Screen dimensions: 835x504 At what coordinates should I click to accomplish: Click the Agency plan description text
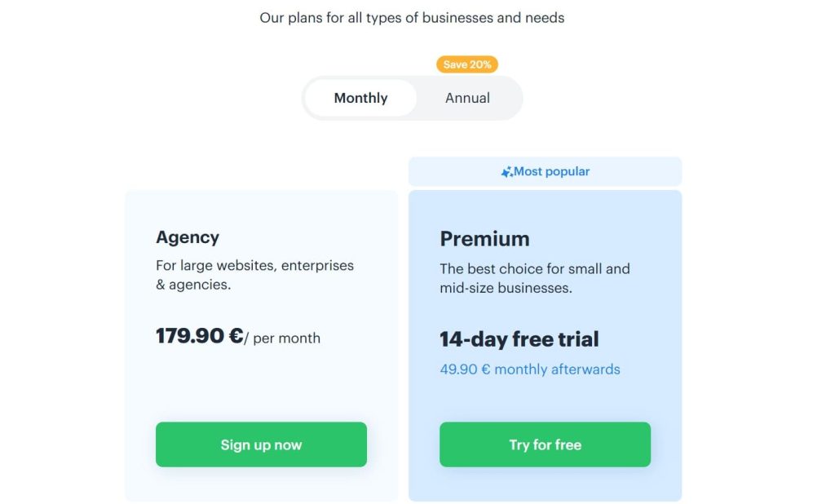254,275
